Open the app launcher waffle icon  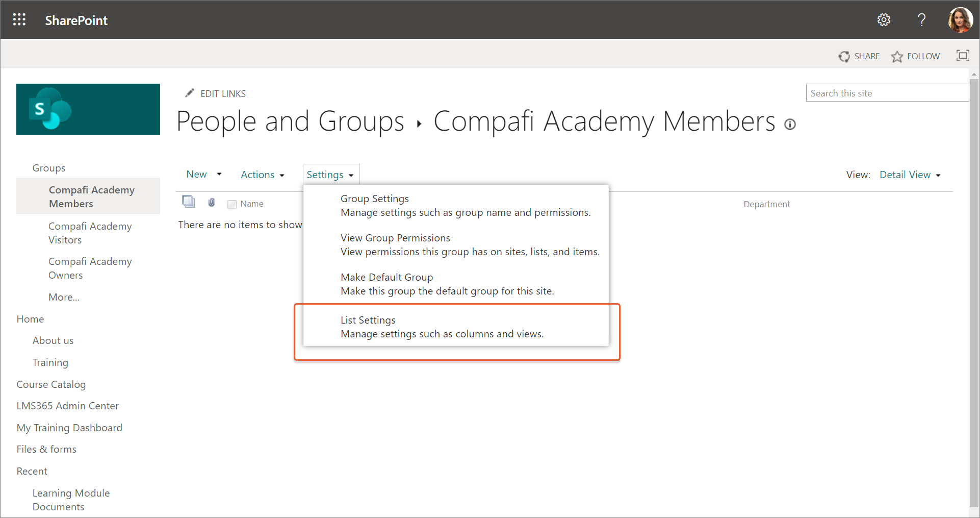coord(19,20)
